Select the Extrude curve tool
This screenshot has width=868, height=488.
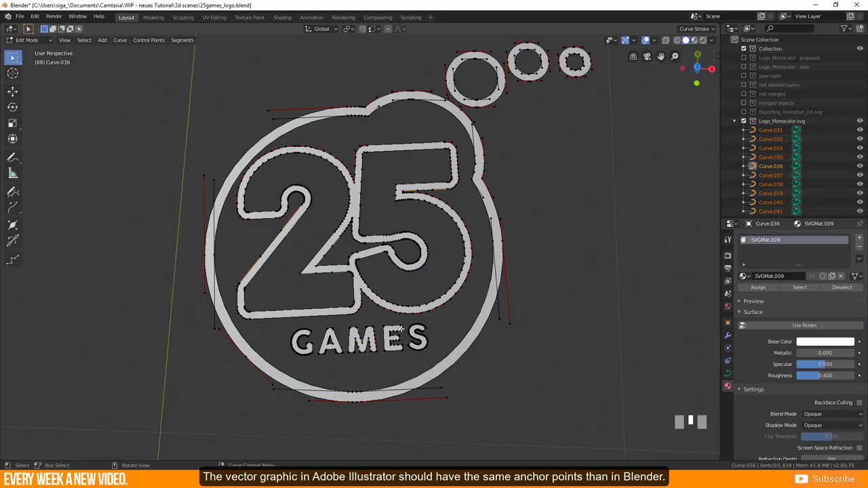click(x=12, y=208)
